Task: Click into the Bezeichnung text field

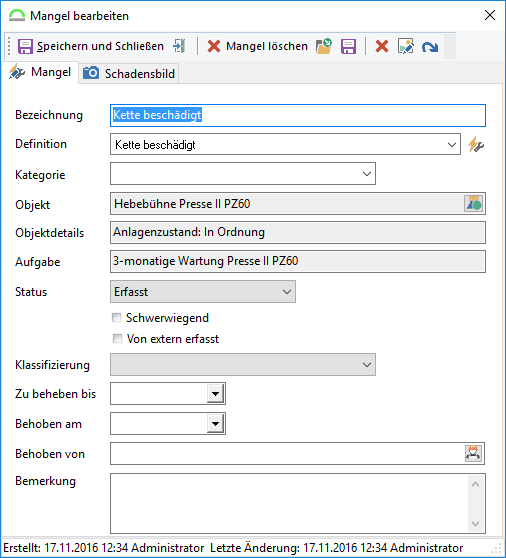Action: click(x=298, y=115)
